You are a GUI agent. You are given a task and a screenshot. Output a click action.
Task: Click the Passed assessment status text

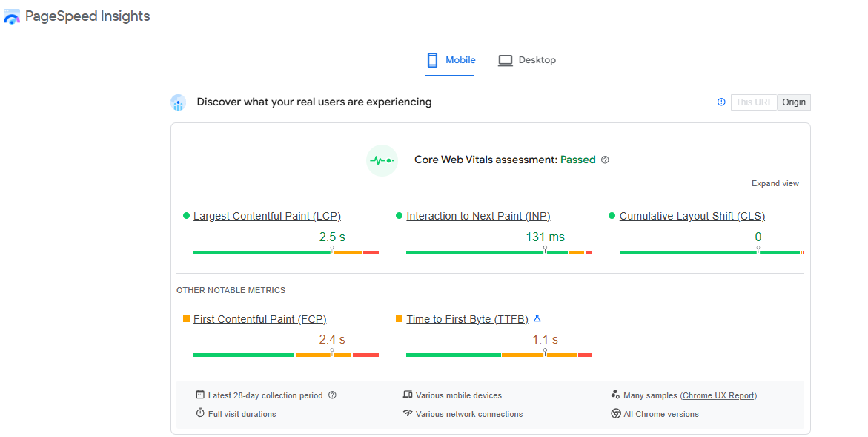click(578, 160)
